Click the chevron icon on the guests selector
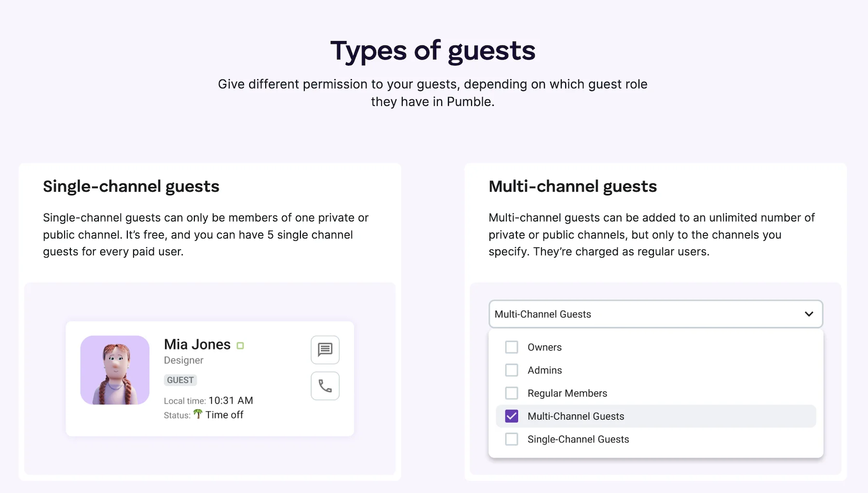This screenshot has height=493, width=868. 809,314
